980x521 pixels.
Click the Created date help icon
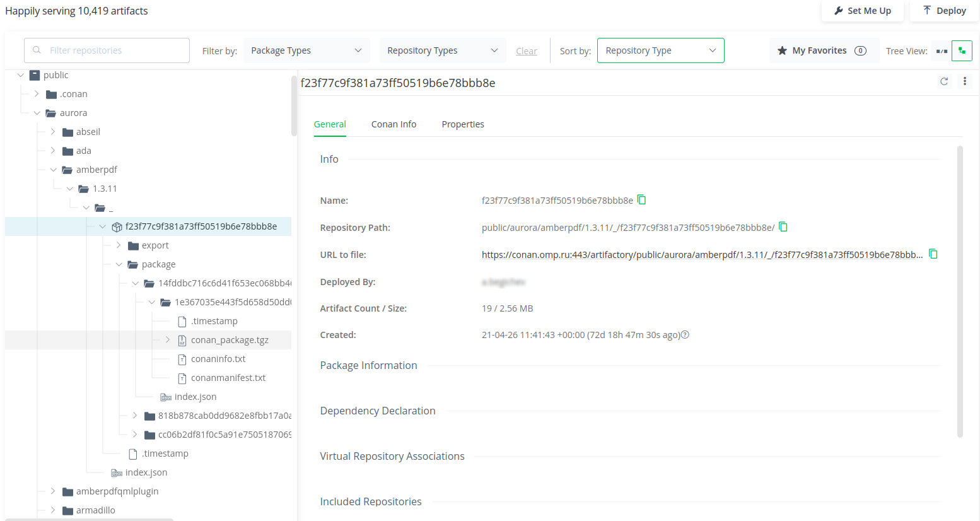(685, 335)
